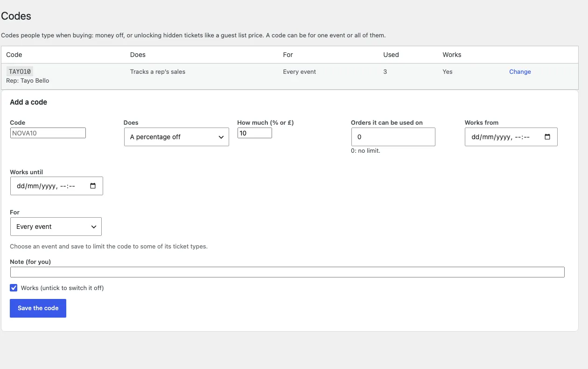
Task: Click the Orders it can be used on field
Action: coord(393,137)
